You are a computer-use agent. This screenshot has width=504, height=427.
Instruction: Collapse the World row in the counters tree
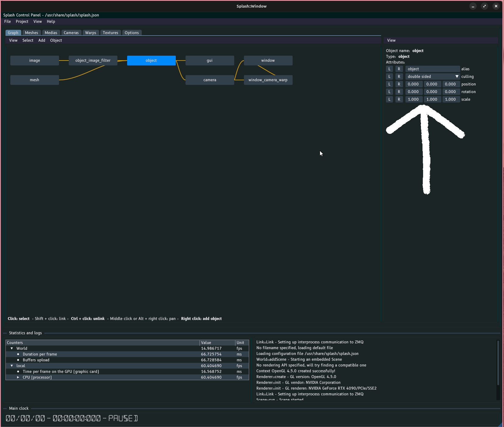(12, 349)
